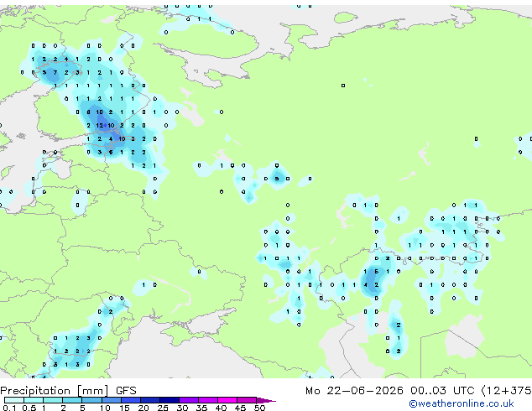Click the 'GFS' model label

coord(126,391)
